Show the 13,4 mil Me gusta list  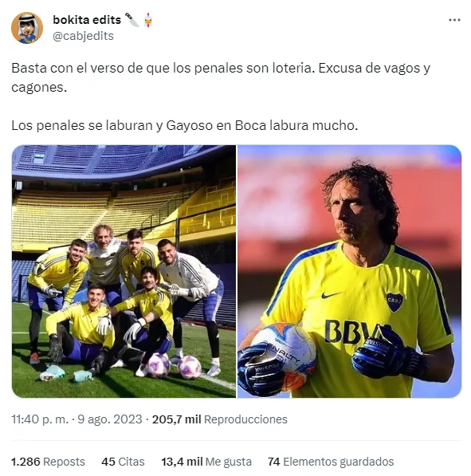206,462
